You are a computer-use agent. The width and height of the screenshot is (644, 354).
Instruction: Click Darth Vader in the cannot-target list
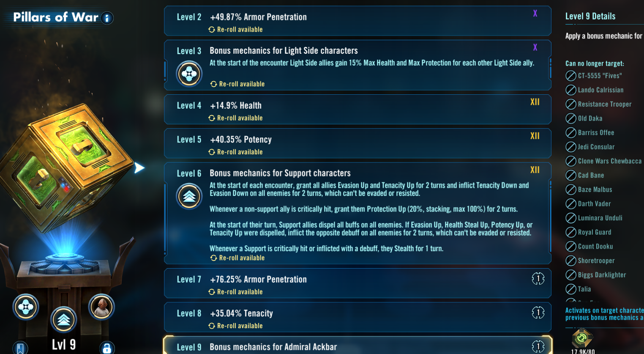click(x=594, y=204)
